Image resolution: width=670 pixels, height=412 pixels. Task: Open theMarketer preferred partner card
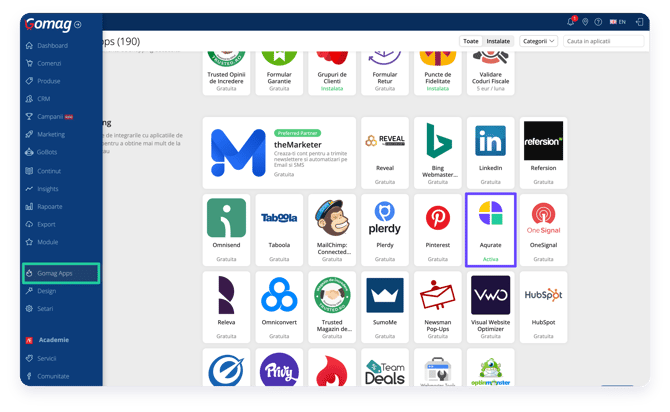pos(279,153)
